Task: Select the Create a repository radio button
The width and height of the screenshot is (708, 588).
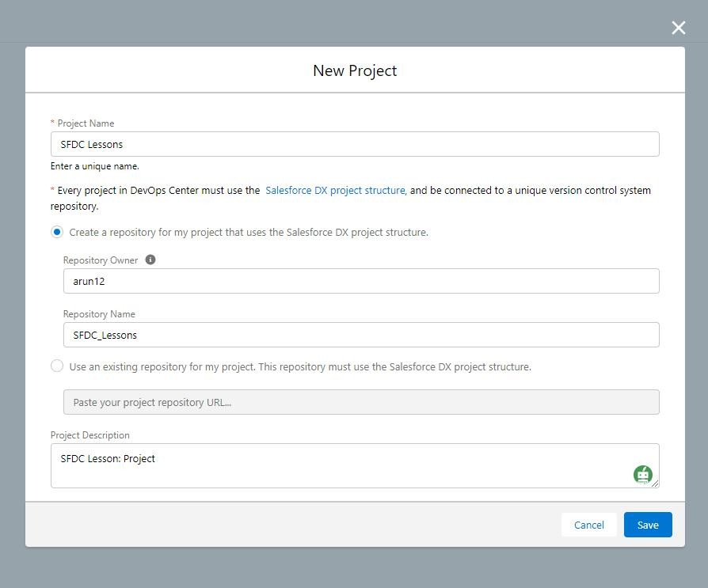Action: point(57,233)
